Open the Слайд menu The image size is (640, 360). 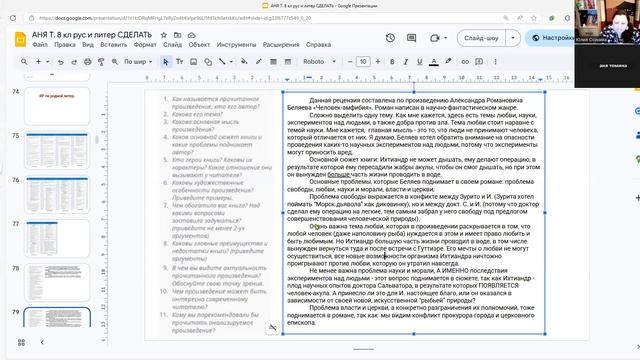tap(172, 44)
